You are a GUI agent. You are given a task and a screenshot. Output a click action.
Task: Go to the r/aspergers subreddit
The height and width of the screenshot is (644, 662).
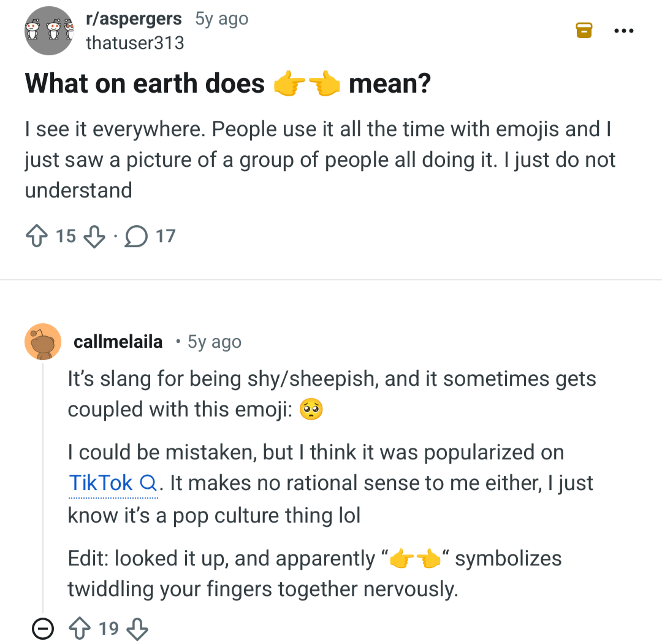pyautogui.click(x=134, y=19)
